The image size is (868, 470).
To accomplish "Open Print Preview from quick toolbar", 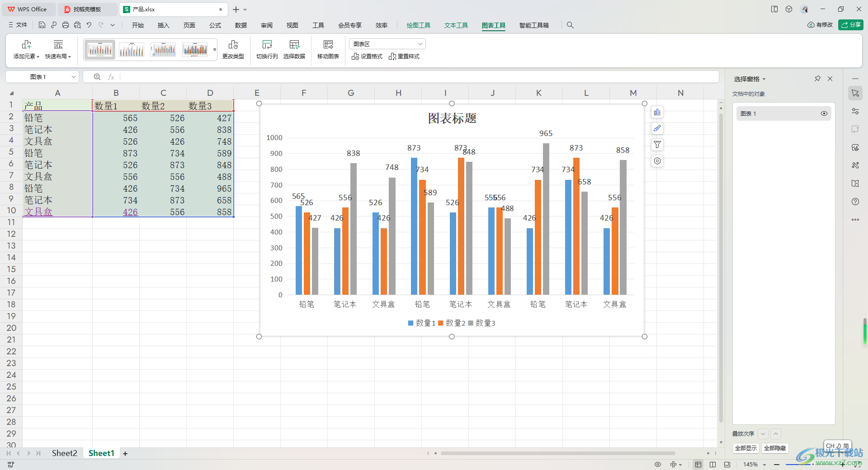I will click(x=77, y=25).
